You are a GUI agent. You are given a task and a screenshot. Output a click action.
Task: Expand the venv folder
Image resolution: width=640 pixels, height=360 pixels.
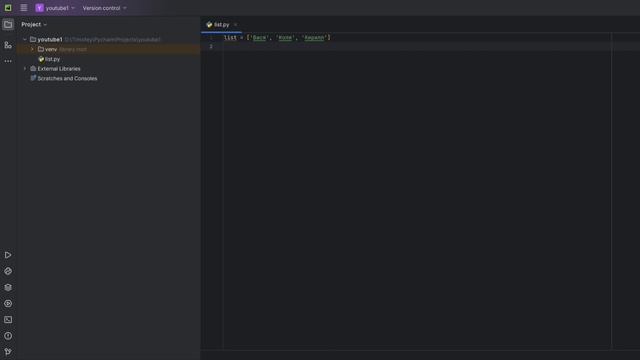pos(33,49)
